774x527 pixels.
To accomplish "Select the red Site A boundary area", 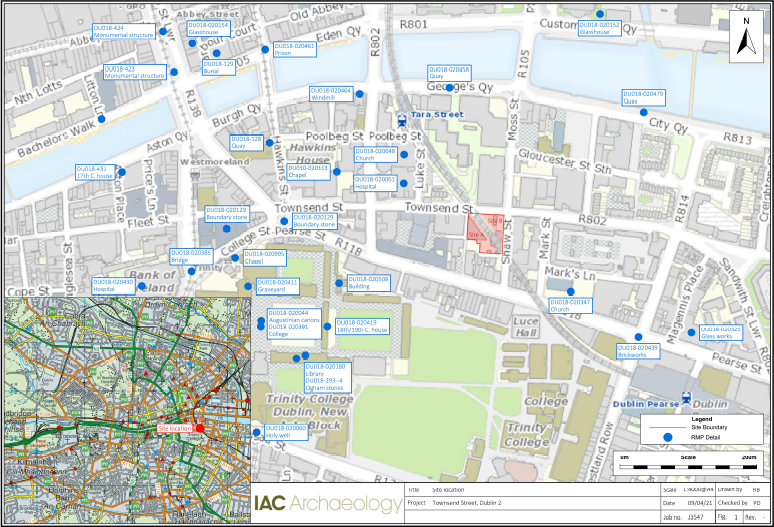I will point(485,233).
